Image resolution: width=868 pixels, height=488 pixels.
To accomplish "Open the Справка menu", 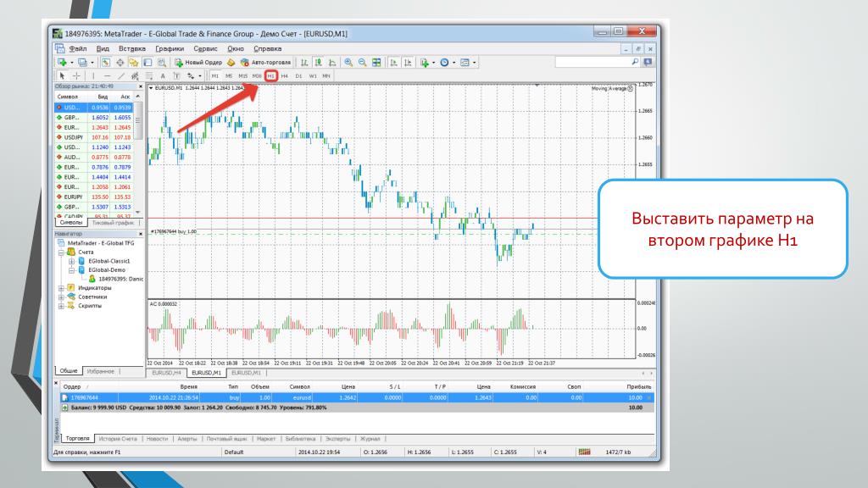I will click(x=267, y=48).
